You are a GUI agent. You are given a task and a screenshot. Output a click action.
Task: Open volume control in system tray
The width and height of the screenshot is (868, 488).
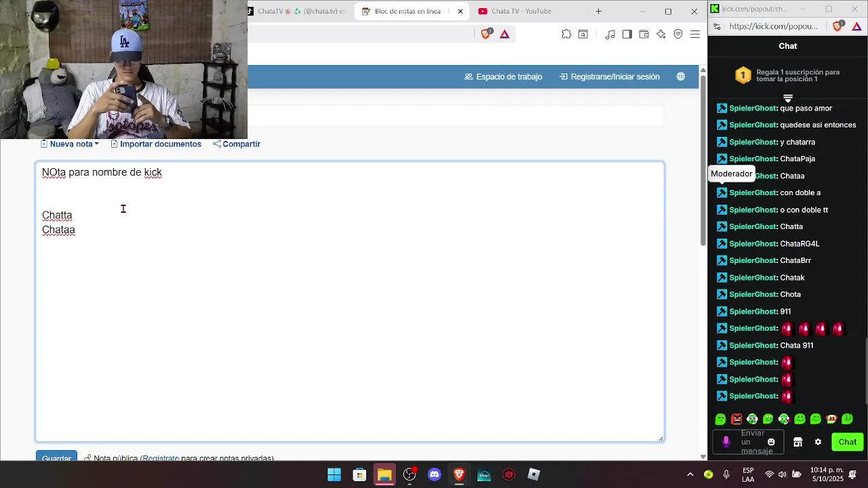point(782,474)
